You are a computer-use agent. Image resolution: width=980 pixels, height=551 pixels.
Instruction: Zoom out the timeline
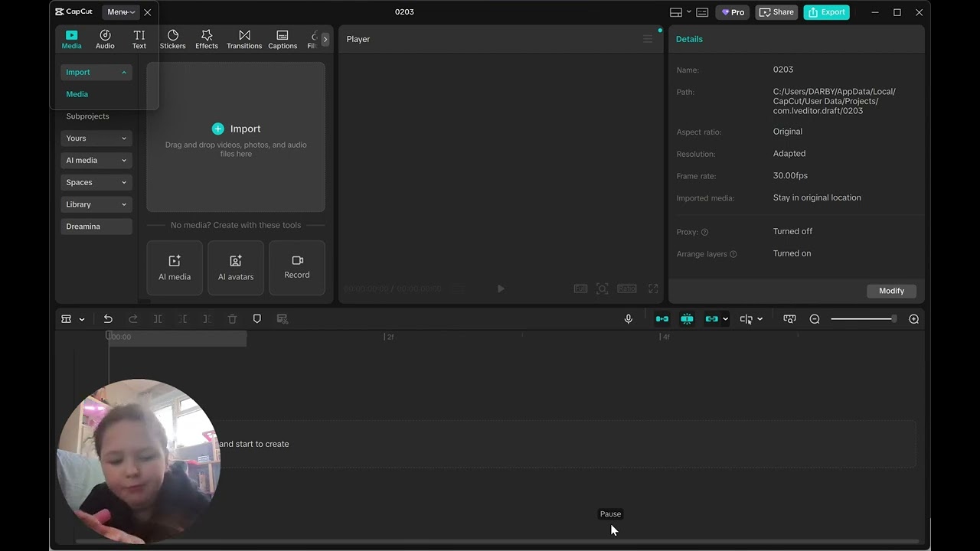point(815,319)
